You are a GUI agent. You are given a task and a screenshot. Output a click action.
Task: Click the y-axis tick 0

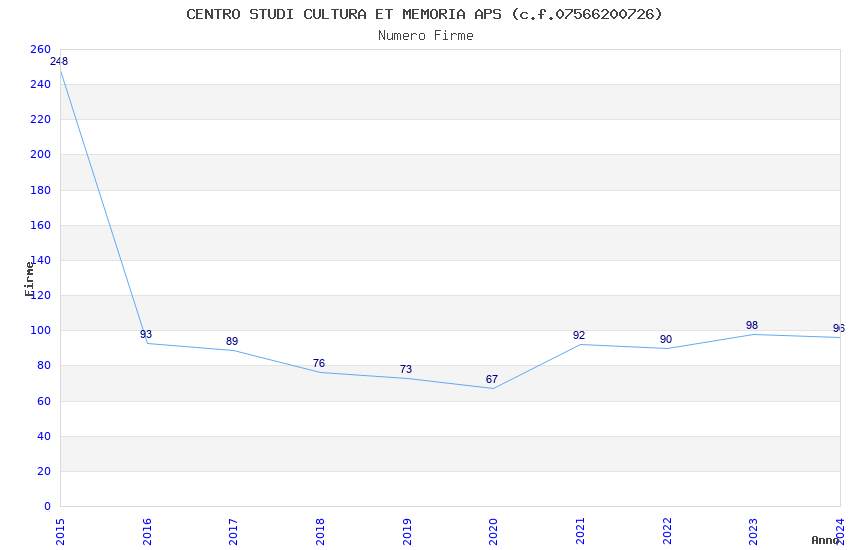point(47,506)
